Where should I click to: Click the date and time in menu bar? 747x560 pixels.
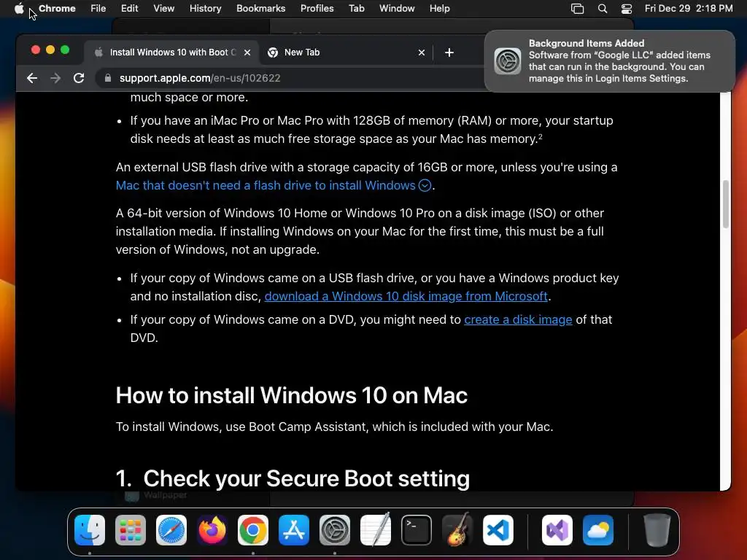coord(689,9)
